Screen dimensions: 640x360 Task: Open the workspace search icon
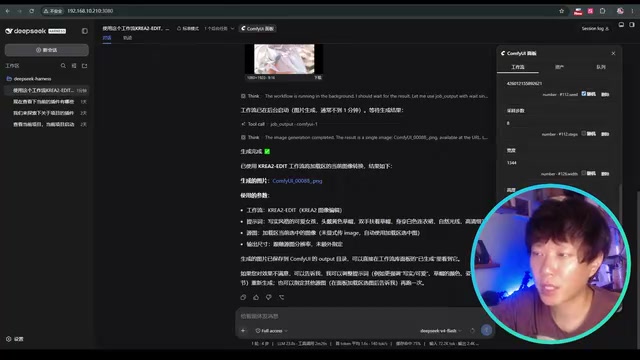click(x=63, y=66)
